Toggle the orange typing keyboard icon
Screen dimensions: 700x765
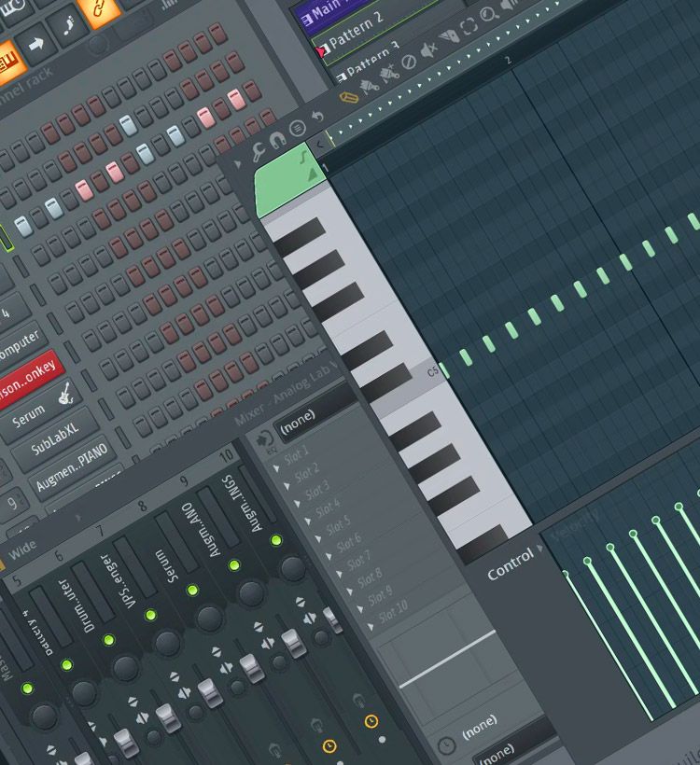coord(8,63)
